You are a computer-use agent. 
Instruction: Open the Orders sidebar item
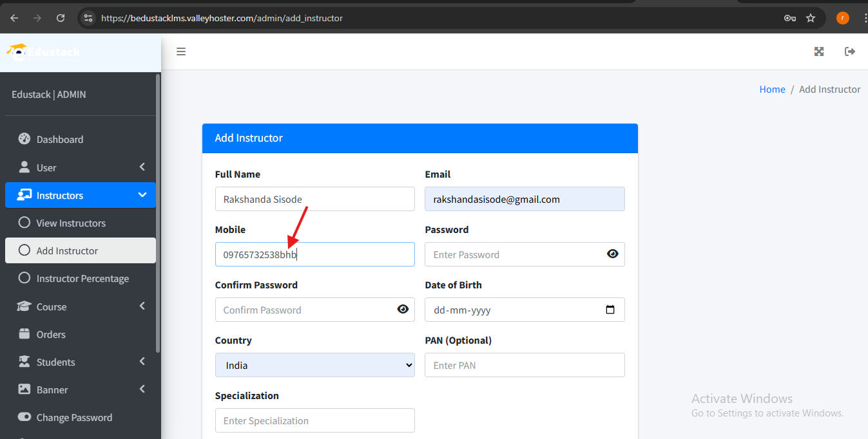pyautogui.click(x=81, y=334)
